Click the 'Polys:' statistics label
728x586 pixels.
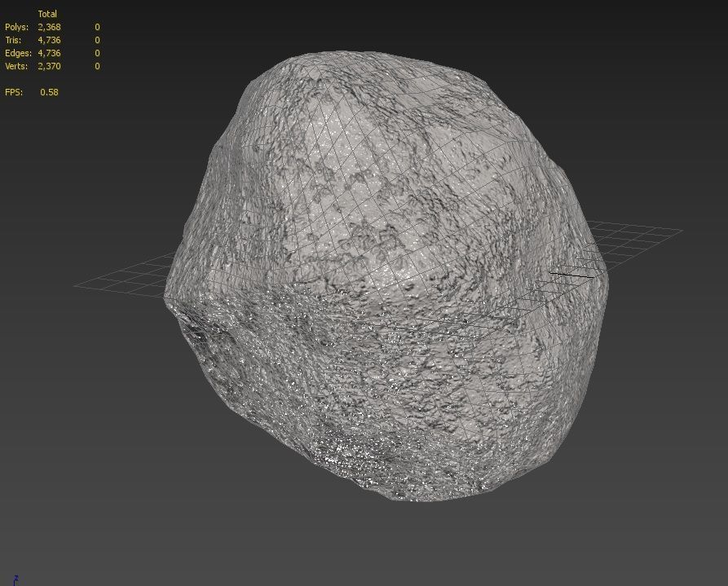(x=17, y=28)
